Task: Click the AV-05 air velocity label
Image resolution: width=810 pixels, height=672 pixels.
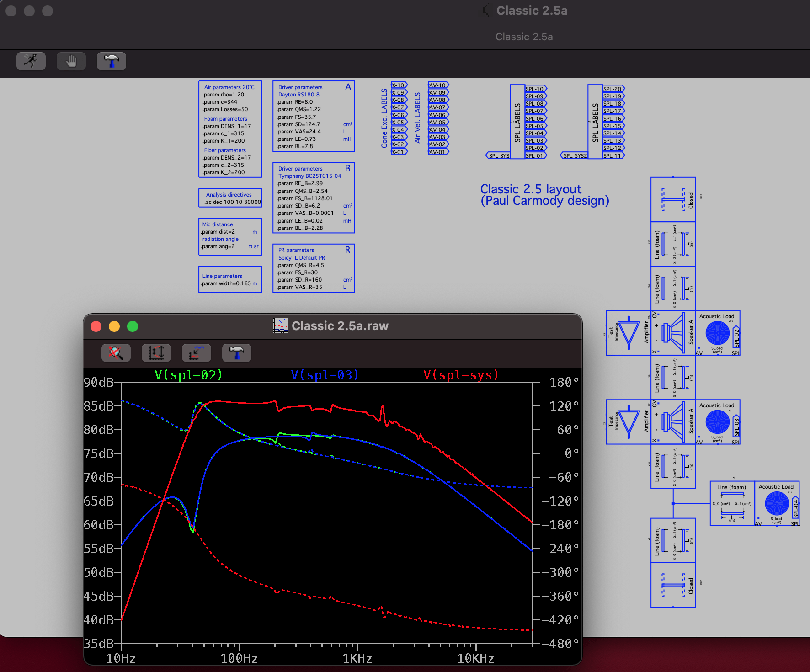Action: coord(438,122)
